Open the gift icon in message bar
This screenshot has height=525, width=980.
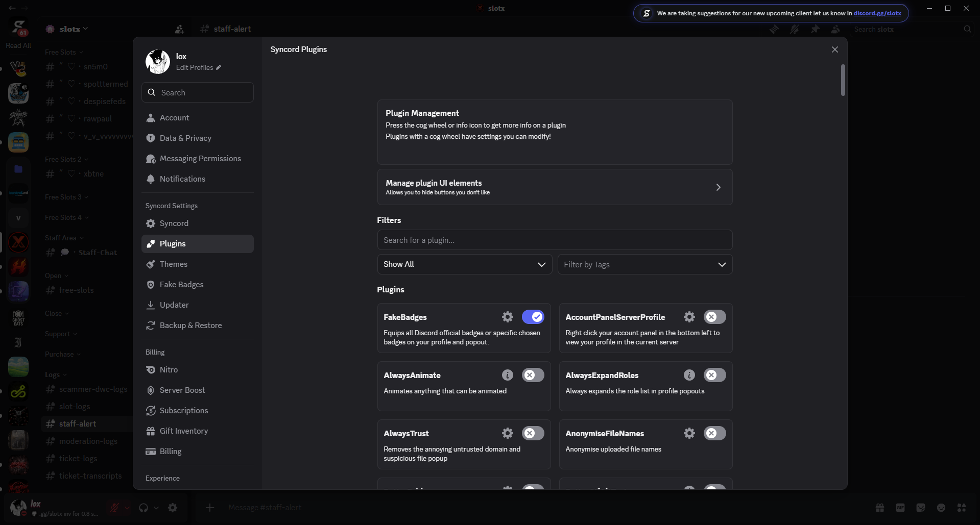(879, 508)
